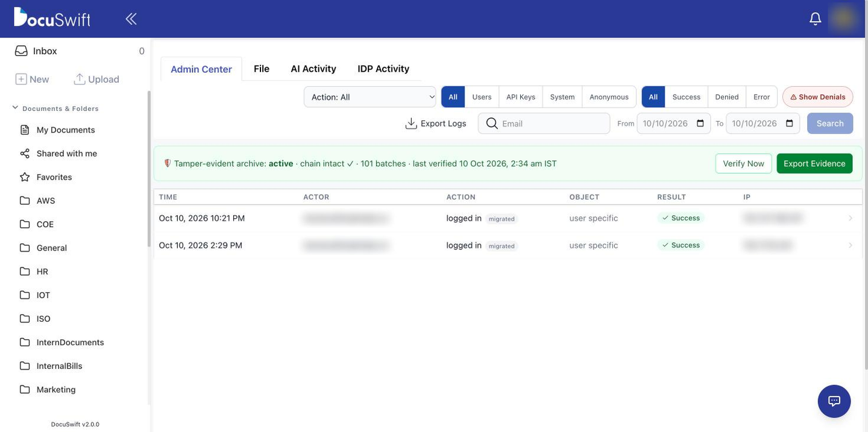Screen dimensions: 868x432
Task: Open My Documents in sidebar
Action: pyautogui.click(x=66, y=130)
